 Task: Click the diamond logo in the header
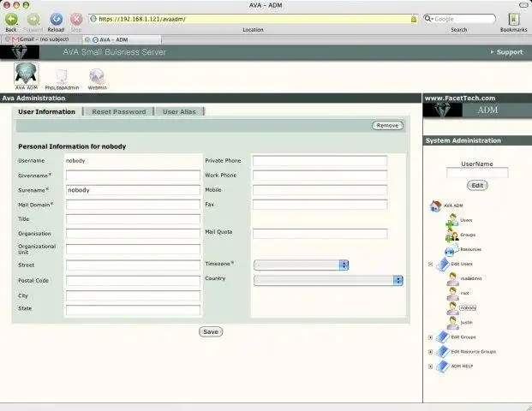[x=20, y=52]
